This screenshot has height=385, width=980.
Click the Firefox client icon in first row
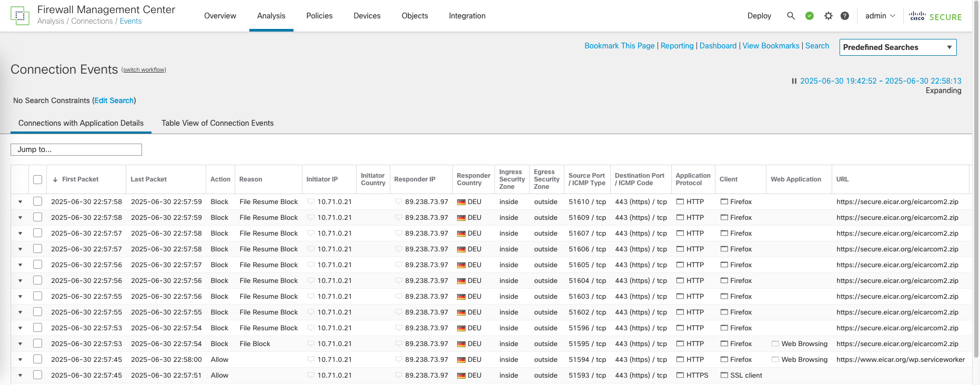pyautogui.click(x=724, y=201)
